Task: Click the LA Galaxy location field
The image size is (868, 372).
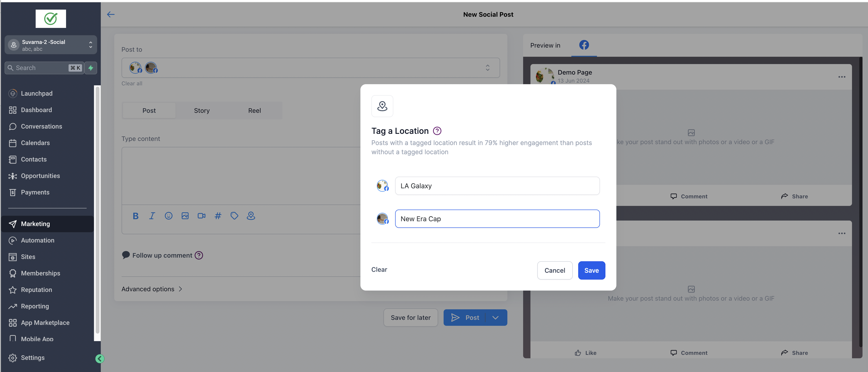Action: [x=497, y=186]
